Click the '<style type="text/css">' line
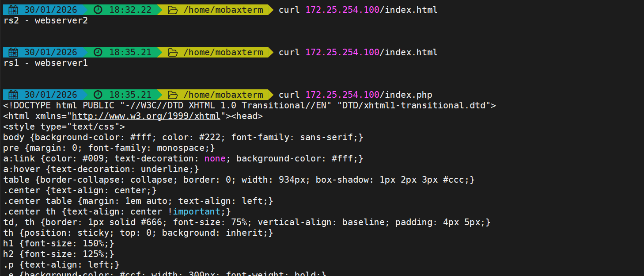Image resolution: width=644 pixels, height=276 pixels. (x=64, y=126)
